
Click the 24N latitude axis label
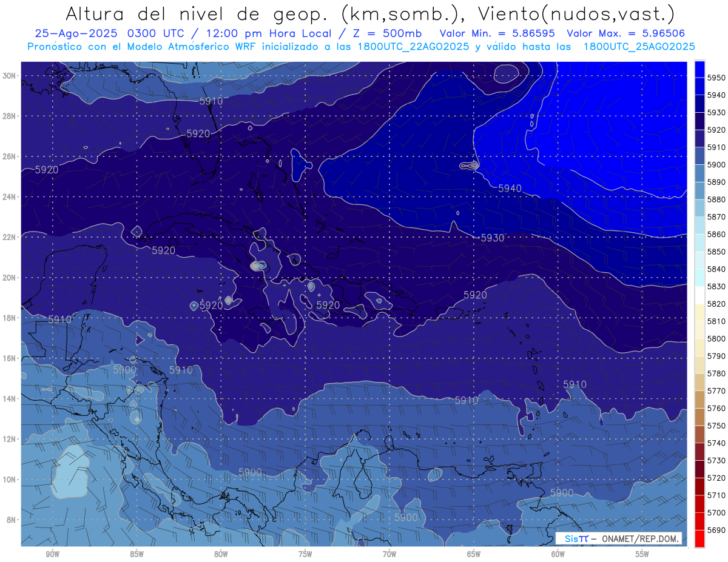click(10, 197)
